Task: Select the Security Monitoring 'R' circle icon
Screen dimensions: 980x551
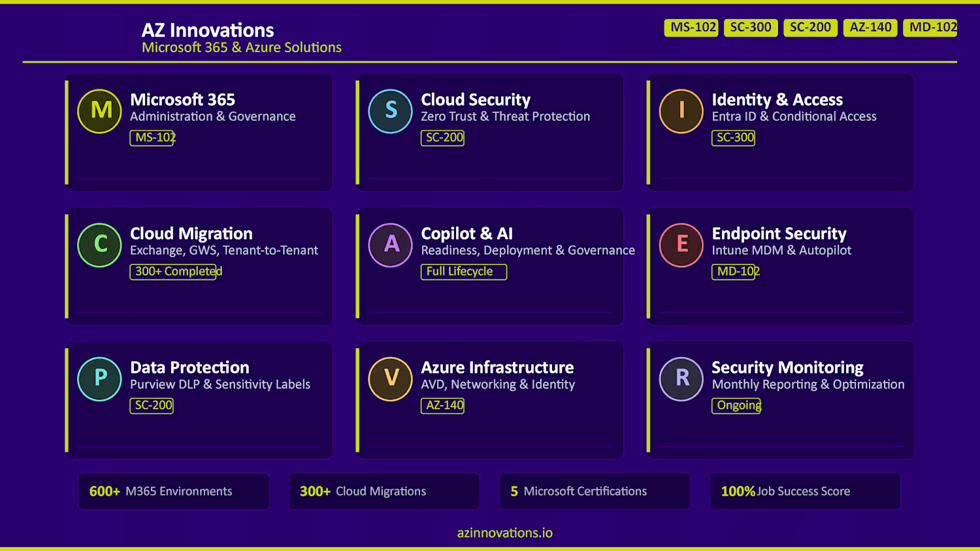Action: coord(681,379)
